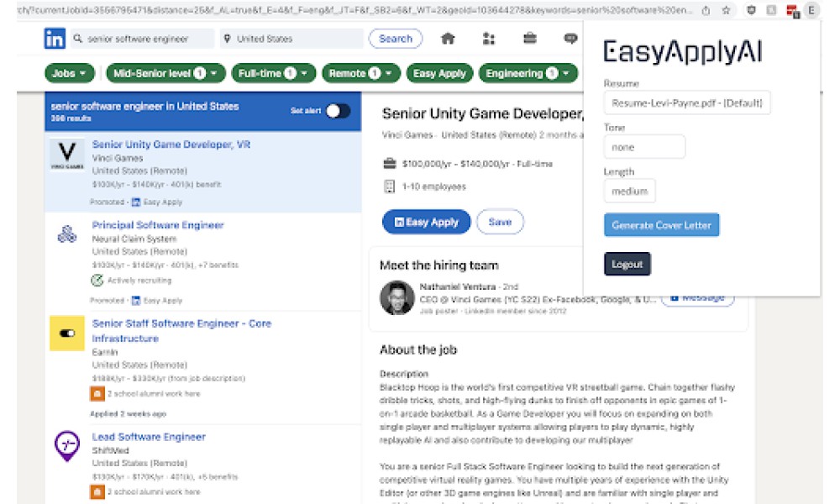This screenshot has width=840, height=504.
Task: Click Nathaniel Ventura's name link
Action: point(458,286)
